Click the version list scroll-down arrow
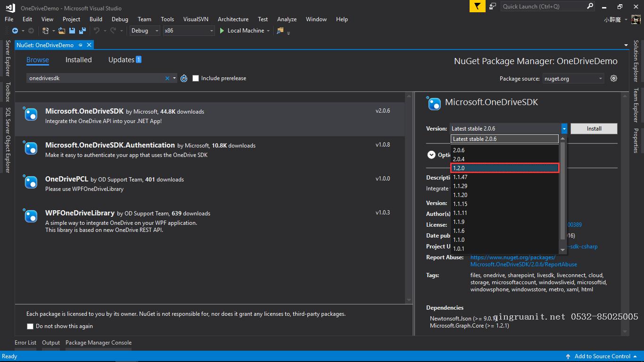The height and width of the screenshot is (362, 644). 562,250
